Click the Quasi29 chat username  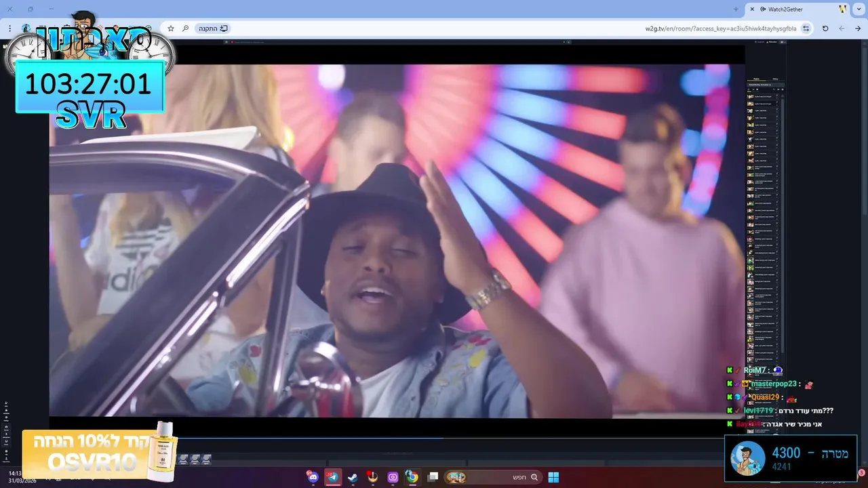(x=765, y=397)
